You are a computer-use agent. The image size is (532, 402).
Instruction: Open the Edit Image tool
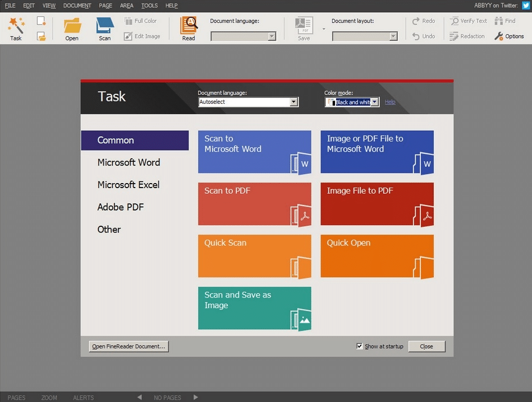coord(142,36)
